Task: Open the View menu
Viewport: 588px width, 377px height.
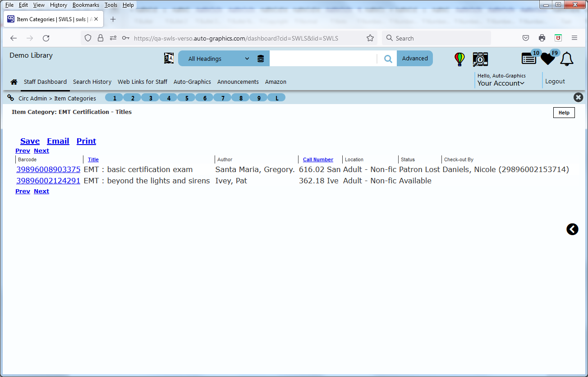Action: (39, 5)
